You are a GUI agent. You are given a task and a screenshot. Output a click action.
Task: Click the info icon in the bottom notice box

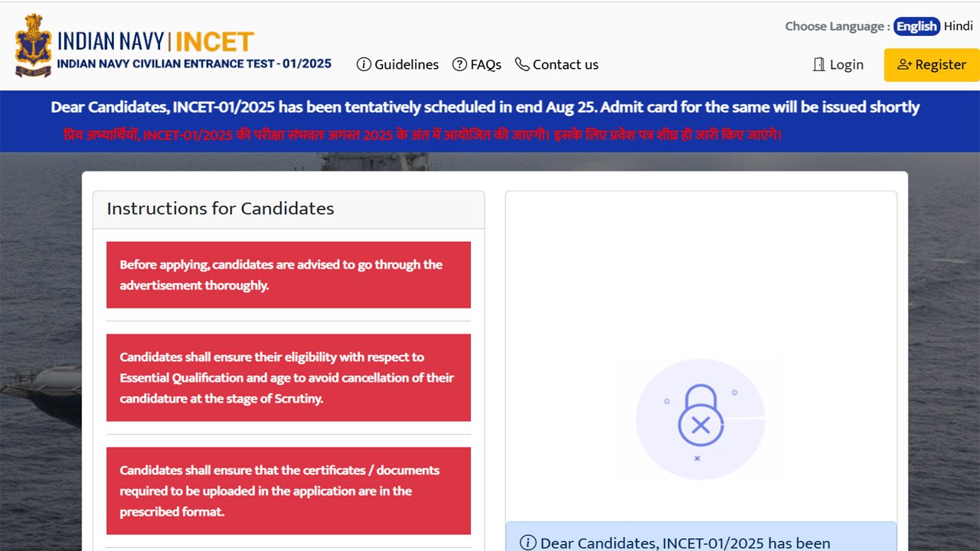coord(527,543)
